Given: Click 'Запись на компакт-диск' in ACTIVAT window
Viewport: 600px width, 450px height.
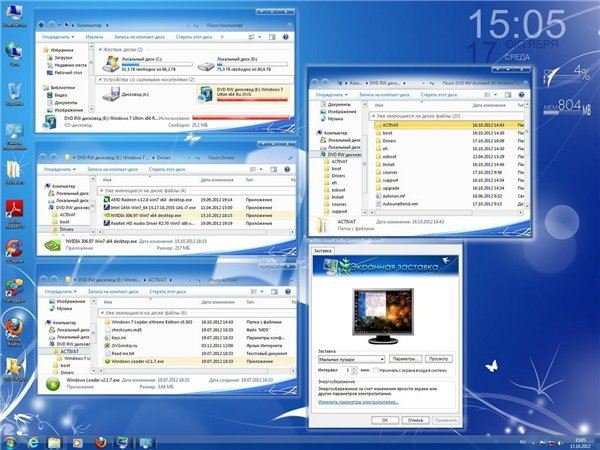Looking at the screenshot, I should 113,292.
